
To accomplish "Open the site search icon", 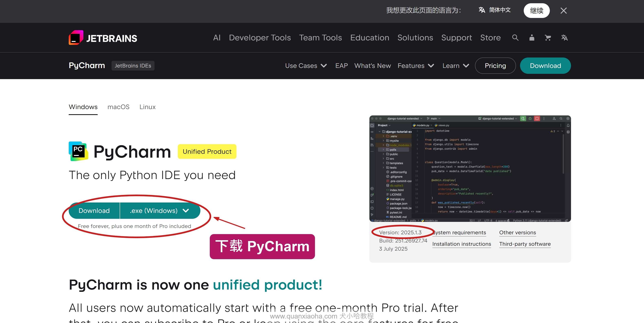I will click(x=515, y=38).
